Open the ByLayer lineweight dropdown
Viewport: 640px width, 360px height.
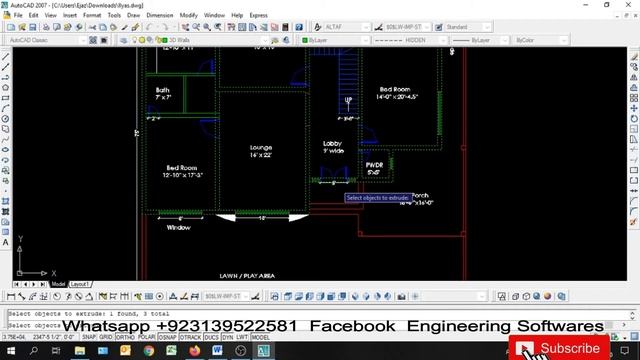[480, 40]
